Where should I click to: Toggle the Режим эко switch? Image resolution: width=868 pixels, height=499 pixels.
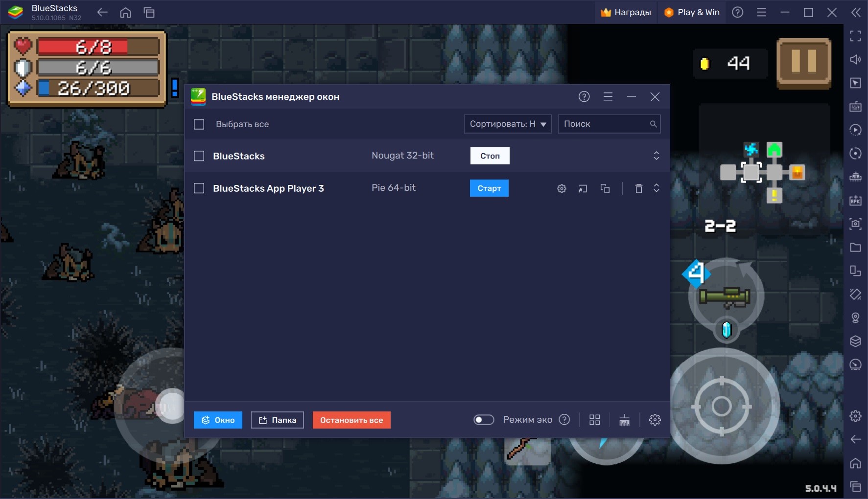[x=484, y=420]
